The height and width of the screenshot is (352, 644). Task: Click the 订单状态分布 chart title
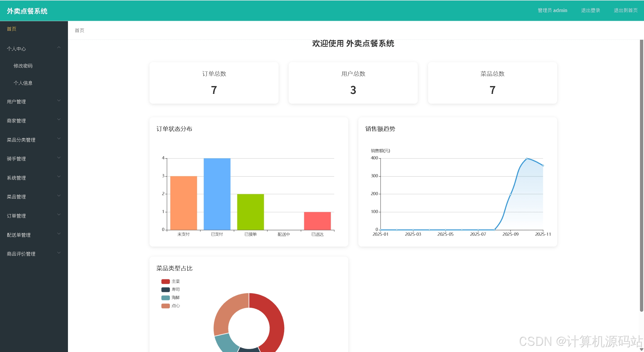point(174,129)
